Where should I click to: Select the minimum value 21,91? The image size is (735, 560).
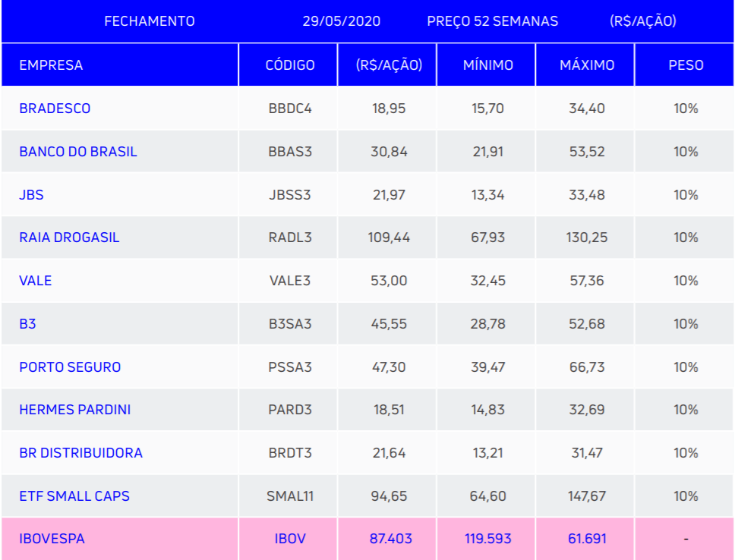[x=488, y=151]
